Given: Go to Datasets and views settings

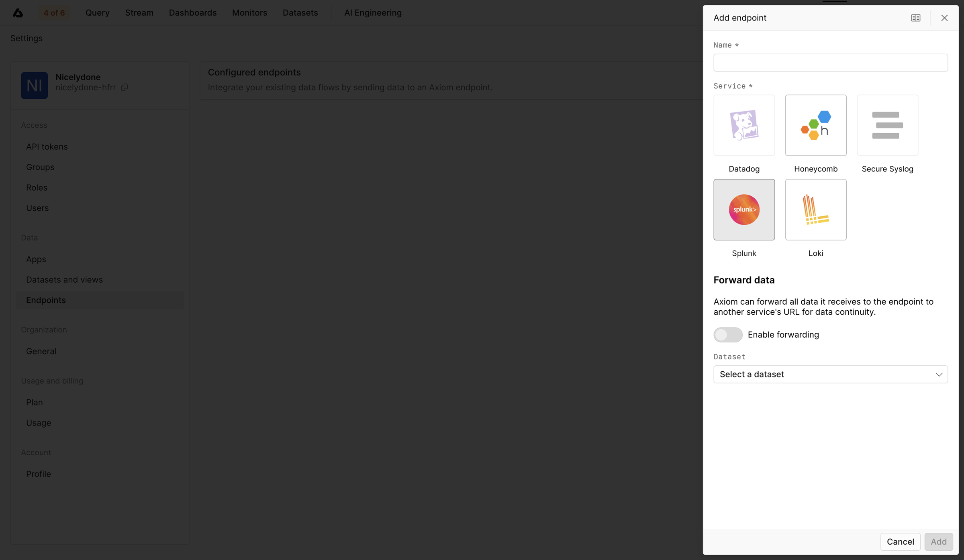Looking at the screenshot, I should click(64, 279).
